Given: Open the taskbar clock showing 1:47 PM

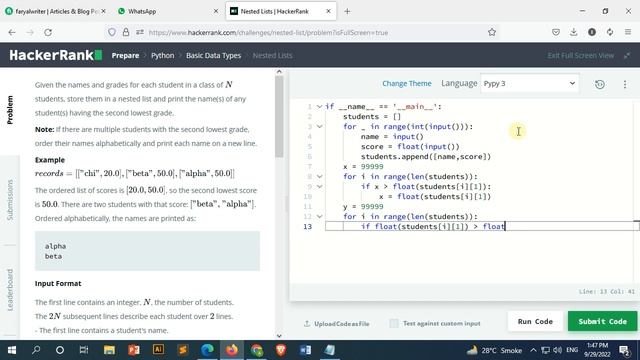Looking at the screenshot, I should pyautogui.click(x=597, y=350).
